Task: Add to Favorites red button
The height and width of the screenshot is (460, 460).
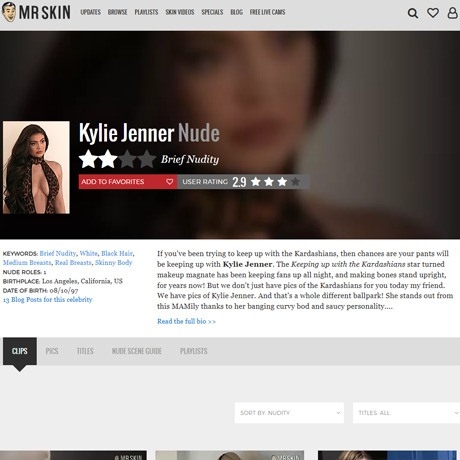Action: point(128,182)
